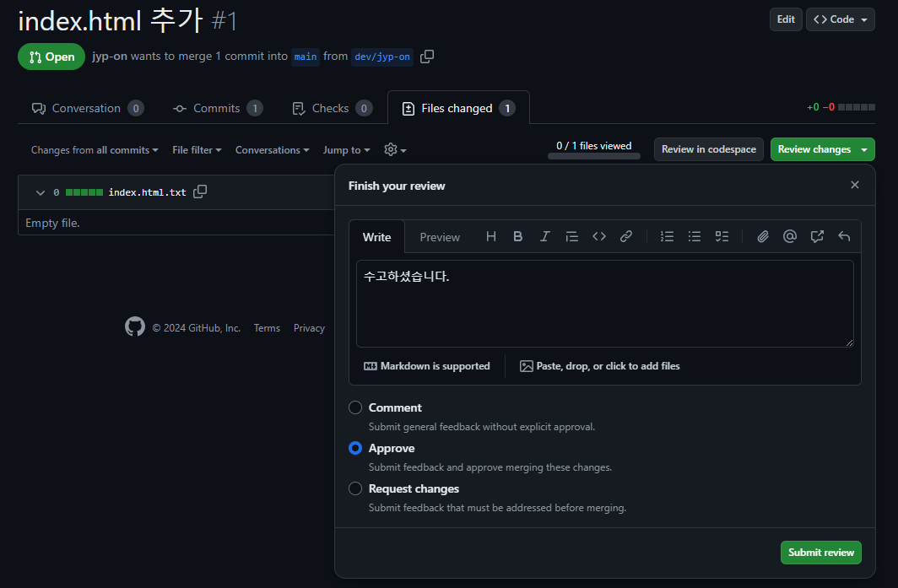Screen dimensions: 898x588
Task: Select the Comment radio option
Action: [355, 407]
